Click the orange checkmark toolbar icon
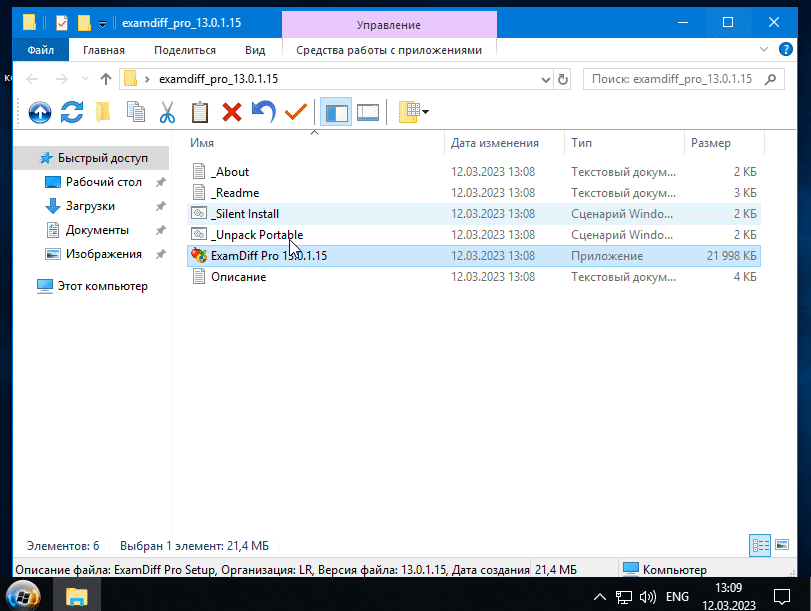 pyautogui.click(x=296, y=112)
